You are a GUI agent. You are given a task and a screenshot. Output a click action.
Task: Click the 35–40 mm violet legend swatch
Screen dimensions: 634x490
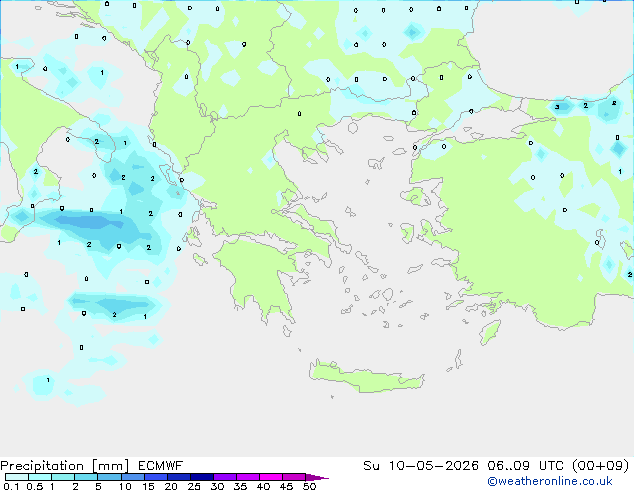pos(248,477)
